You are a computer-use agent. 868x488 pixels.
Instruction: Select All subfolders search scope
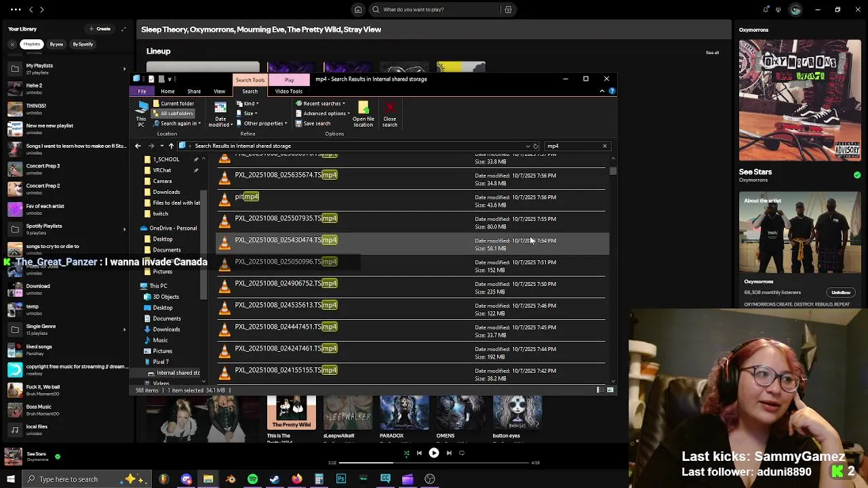click(x=174, y=113)
